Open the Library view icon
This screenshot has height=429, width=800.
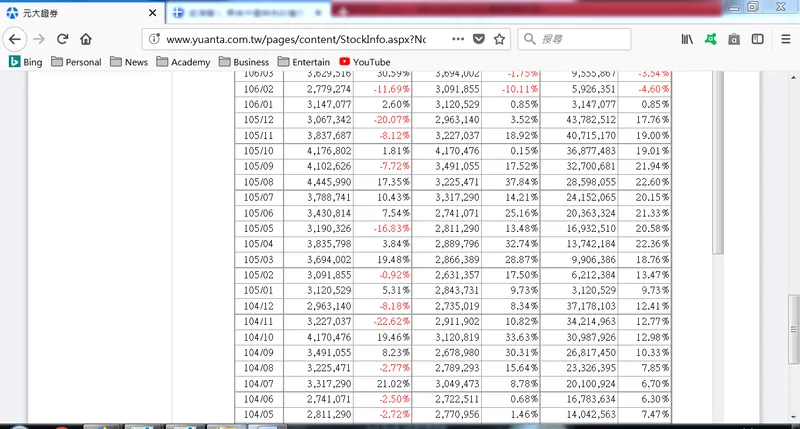(x=687, y=39)
